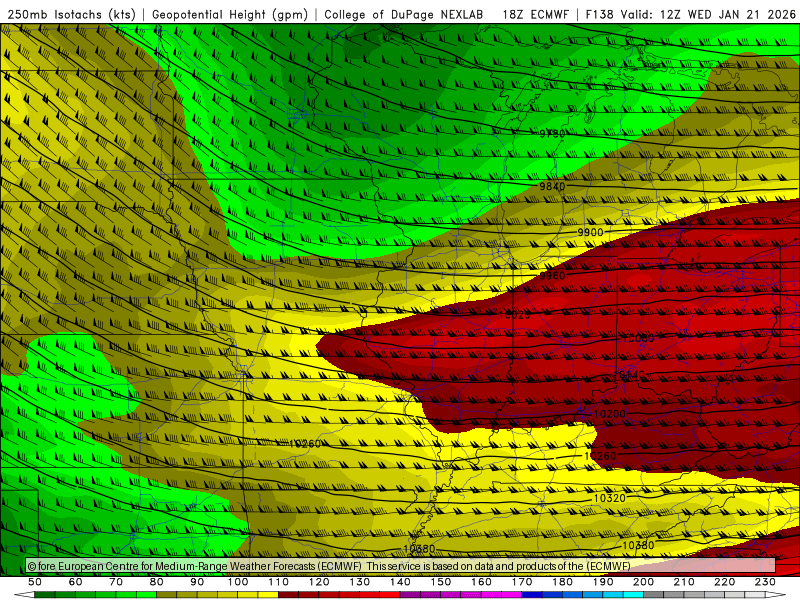Click the 90 kts legend value
This screenshot has width=800, height=600.
coord(197,582)
